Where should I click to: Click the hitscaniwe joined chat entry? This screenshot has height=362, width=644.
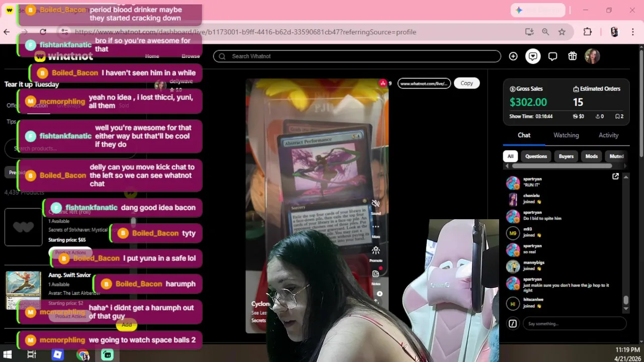533,303
